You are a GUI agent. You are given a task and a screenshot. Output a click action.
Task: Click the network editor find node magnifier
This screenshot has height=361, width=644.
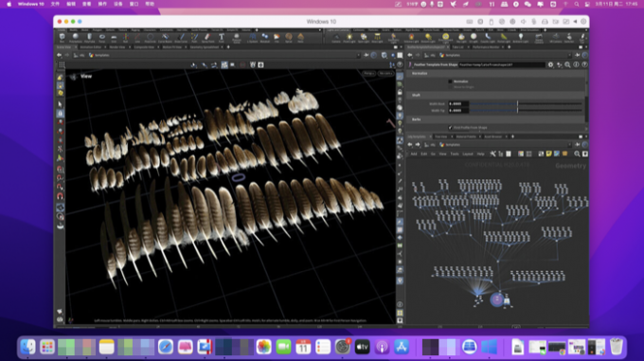coord(577,153)
